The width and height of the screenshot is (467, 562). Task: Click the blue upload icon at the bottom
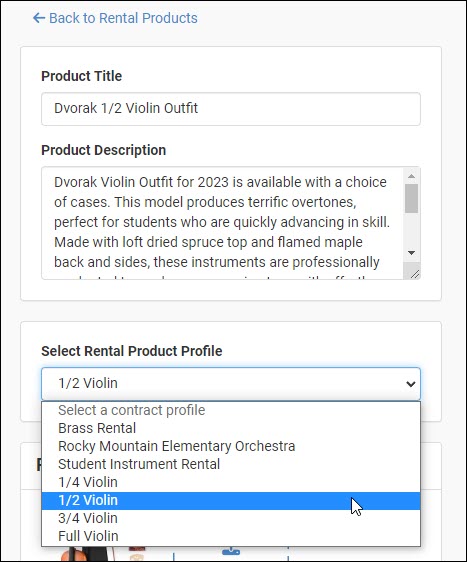tap(231, 551)
